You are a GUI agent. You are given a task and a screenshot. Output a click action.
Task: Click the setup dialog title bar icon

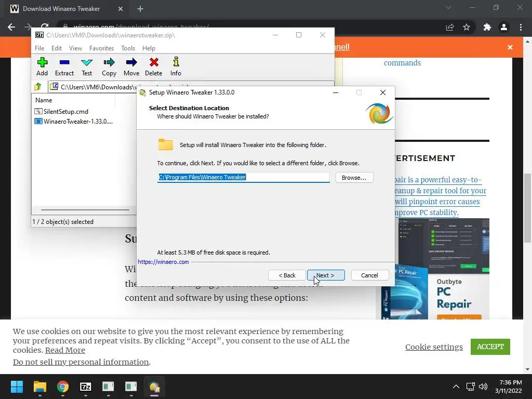point(143,92)
